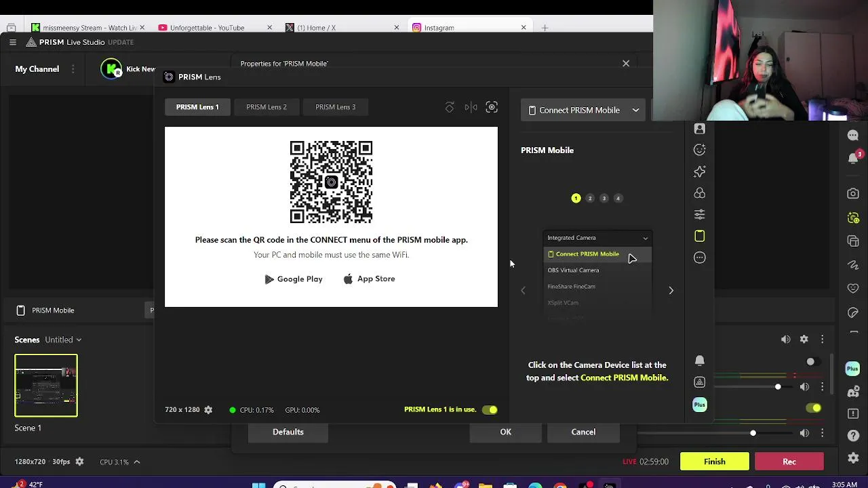Select tutorial step 3 dot
Image resolution: width=868 pixels, height=488 pixels.
[x=604, y=198]
